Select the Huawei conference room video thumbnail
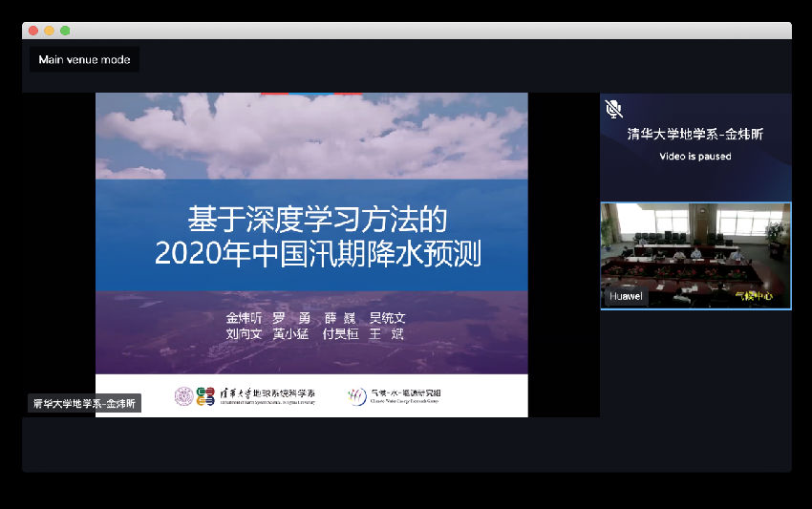This screenshot has width=812, height=509. coord(696,256)
